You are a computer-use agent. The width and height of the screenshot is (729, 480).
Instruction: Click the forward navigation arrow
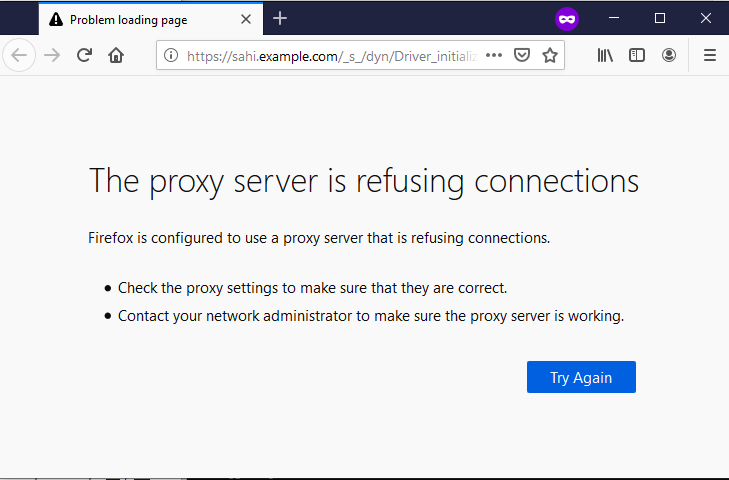52,56
